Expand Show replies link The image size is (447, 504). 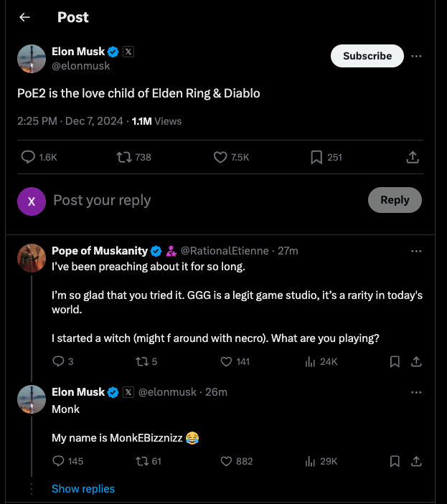pyautogui.click(x=83, y=488)
